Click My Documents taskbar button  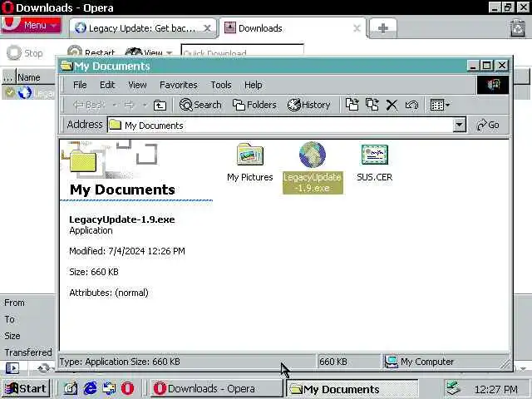352,389
